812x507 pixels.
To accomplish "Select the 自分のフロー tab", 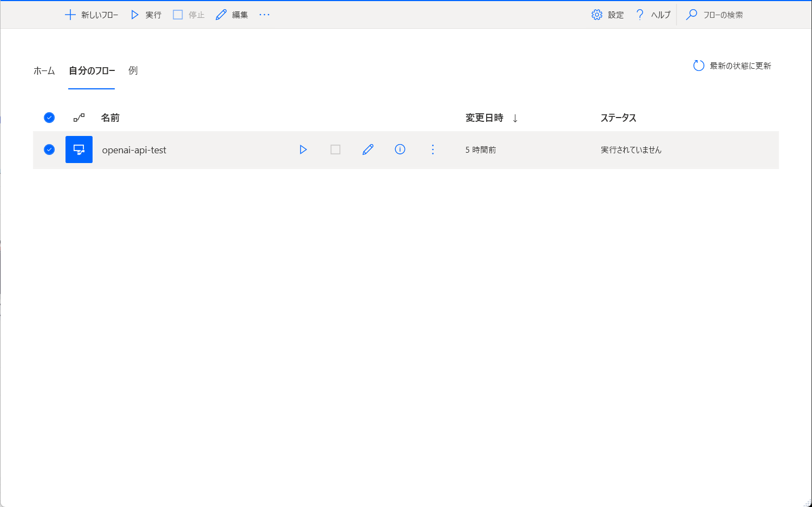I will point(91,70).
